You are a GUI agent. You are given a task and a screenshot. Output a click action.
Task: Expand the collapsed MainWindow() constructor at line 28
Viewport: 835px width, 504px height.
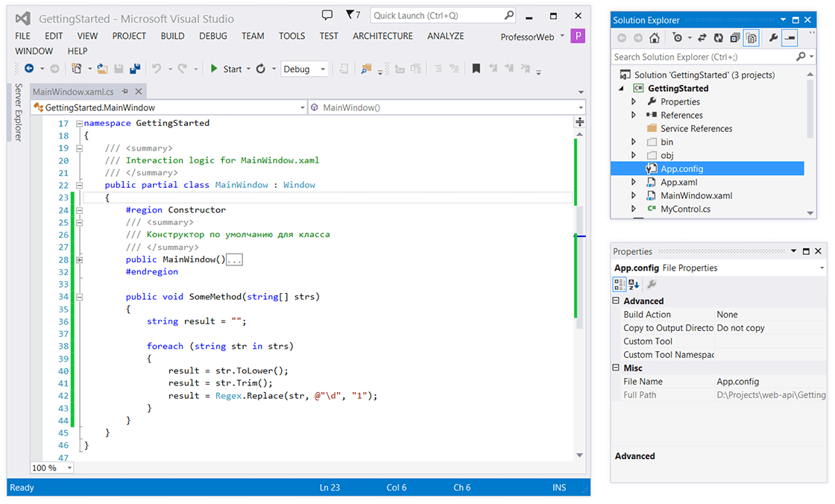(79, 260)
